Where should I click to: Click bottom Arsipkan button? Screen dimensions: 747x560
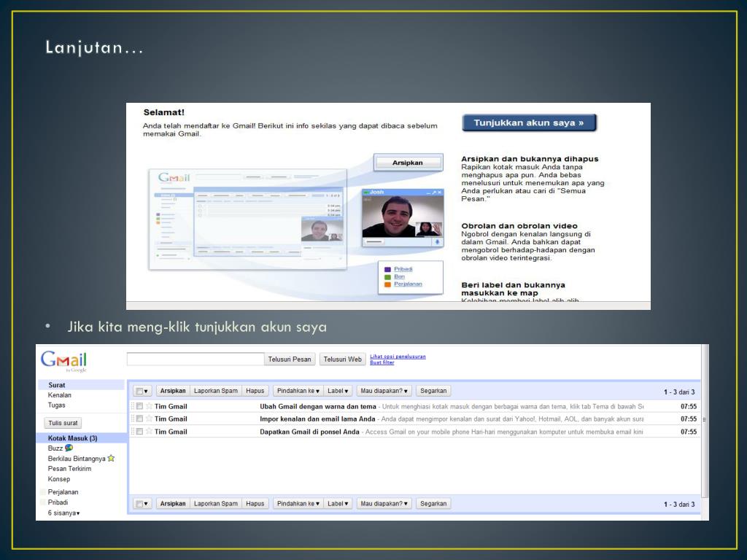coord(173,504)
